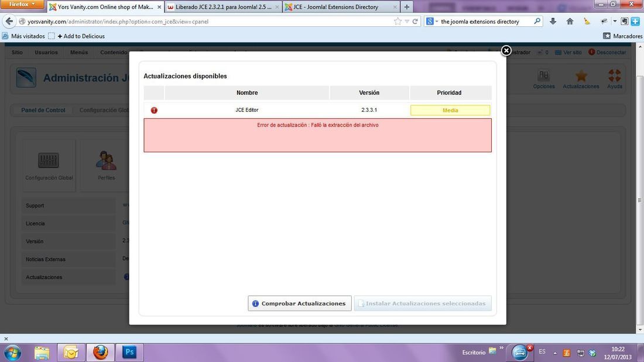
Task: Click version number 2.3.3.1
Action: tap(369, 110)
